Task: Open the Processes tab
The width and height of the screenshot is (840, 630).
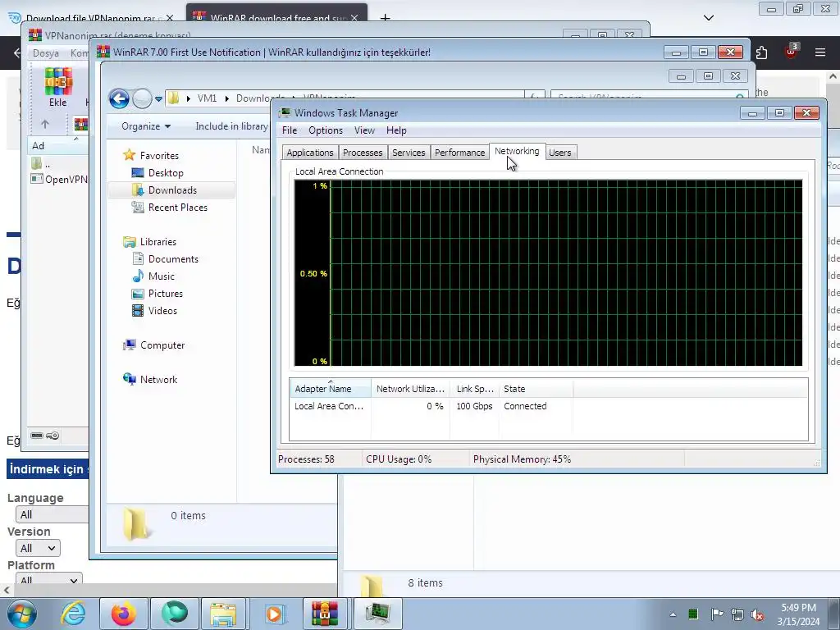Action: [x=363, y=153]
